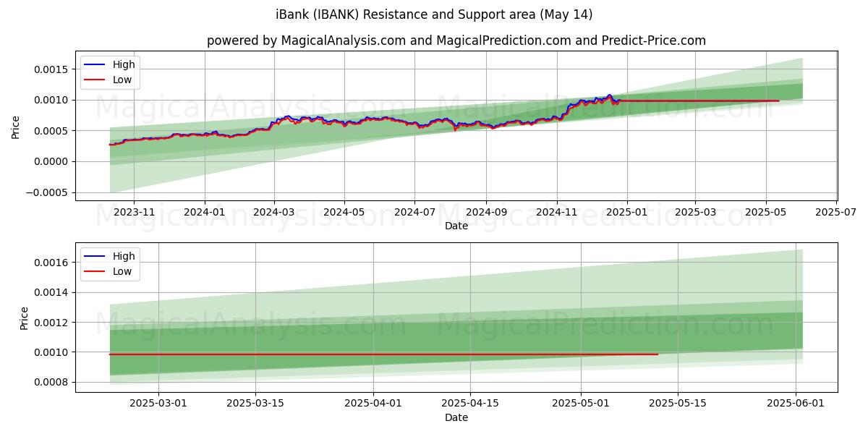Click the −0.0005 y-axis tick label
The image size is (868, 434).
click(48, 192)
